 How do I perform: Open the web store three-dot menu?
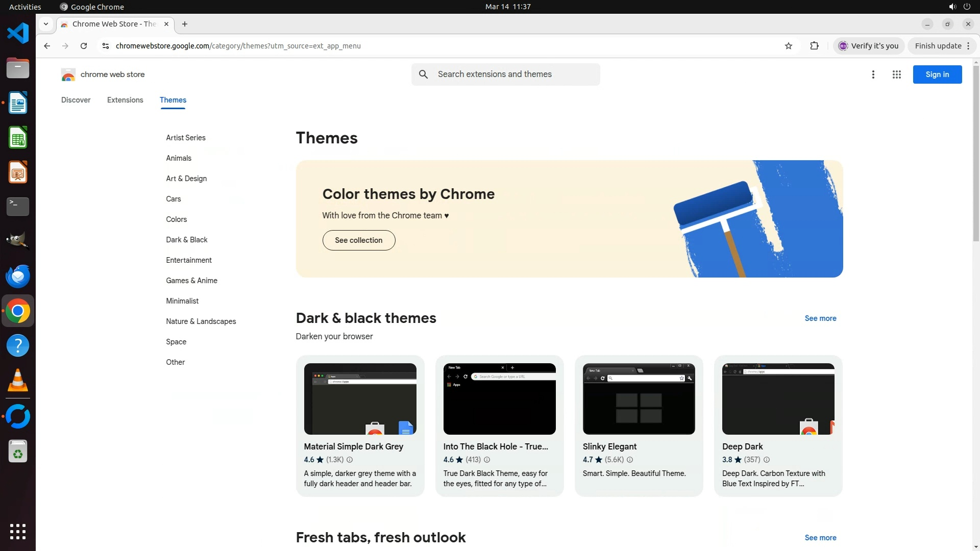[873, 74]
